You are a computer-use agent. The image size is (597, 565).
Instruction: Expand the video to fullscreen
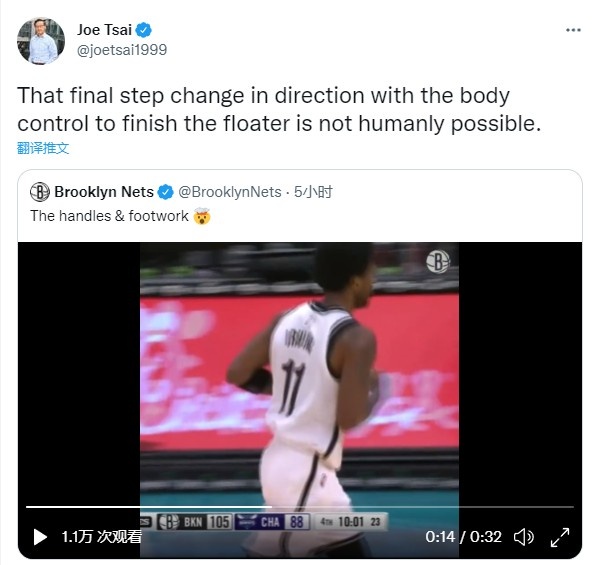[x=560, y=537]
